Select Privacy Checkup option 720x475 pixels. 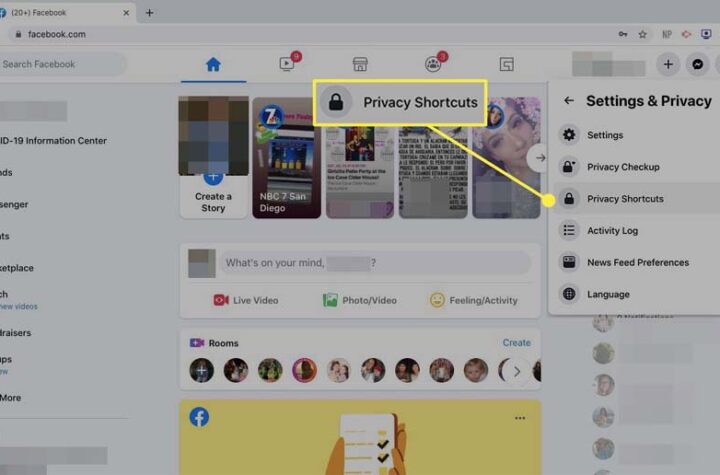pyautogui.click(x=622, y=167)
